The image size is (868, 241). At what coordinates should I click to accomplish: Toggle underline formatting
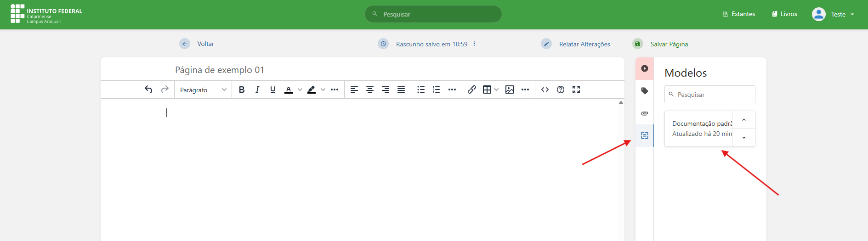click(273, 90)
